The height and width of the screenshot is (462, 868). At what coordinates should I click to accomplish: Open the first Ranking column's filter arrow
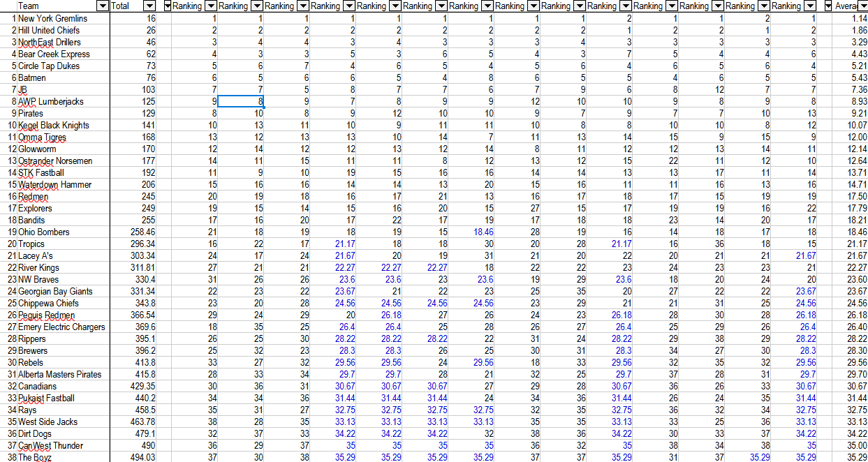coord(210,6)
